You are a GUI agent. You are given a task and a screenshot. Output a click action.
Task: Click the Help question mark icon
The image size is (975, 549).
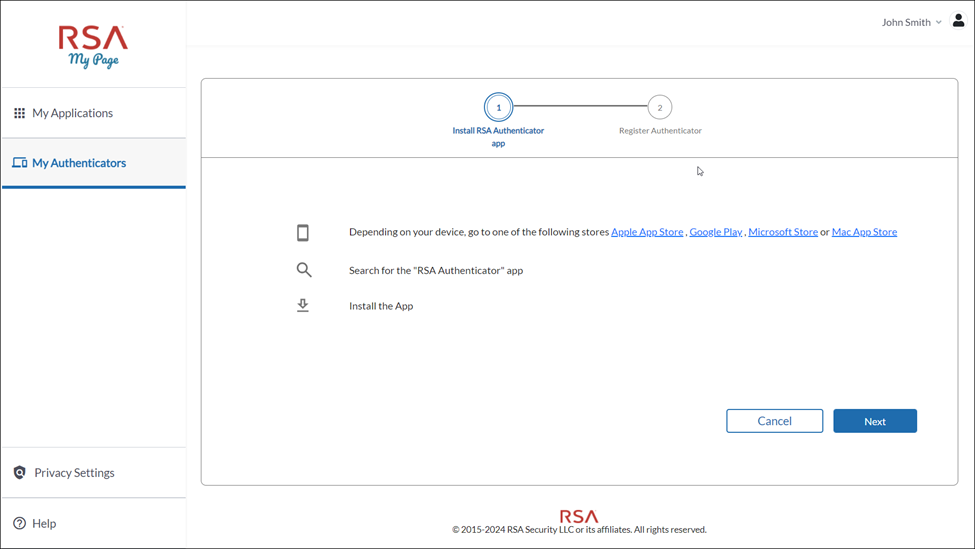click(x=19, y=523)
